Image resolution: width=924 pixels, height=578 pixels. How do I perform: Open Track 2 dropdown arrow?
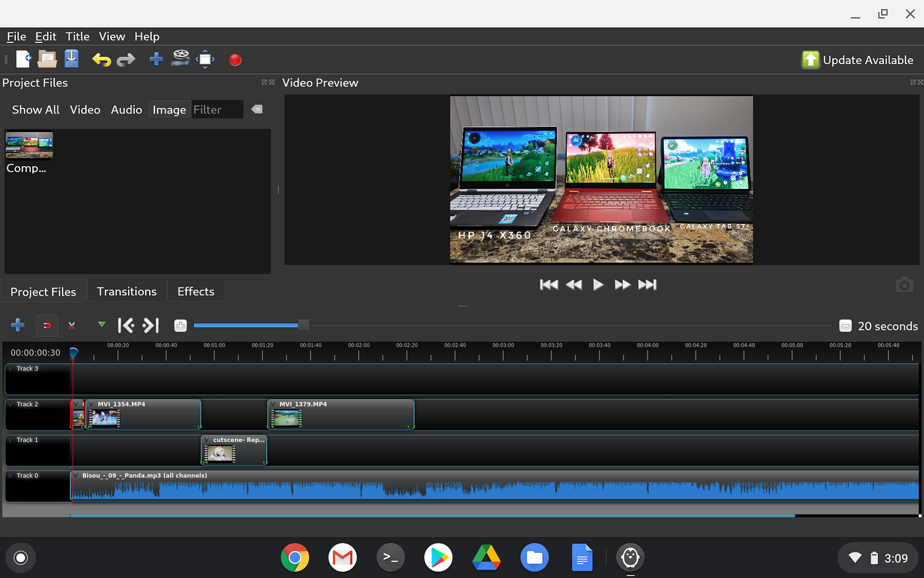click(x=11, y=404)
